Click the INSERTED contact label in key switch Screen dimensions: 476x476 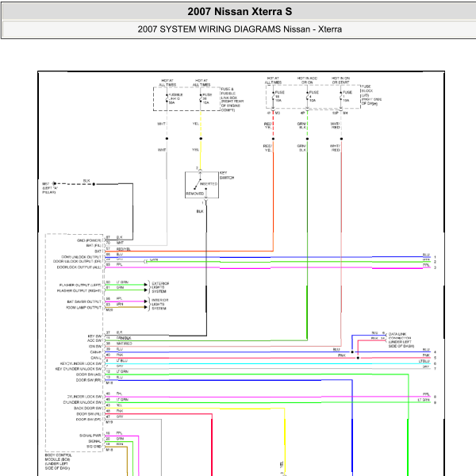pos(209,184)
